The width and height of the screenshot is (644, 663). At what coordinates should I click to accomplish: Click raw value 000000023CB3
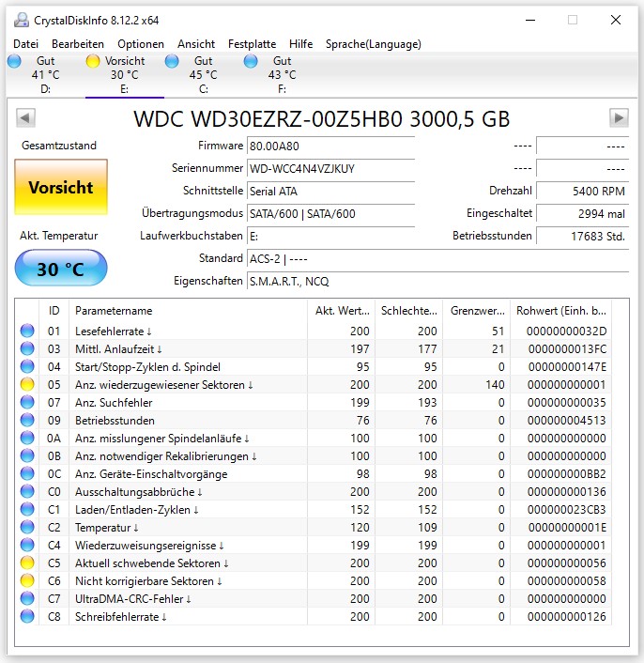pos(566,510)
